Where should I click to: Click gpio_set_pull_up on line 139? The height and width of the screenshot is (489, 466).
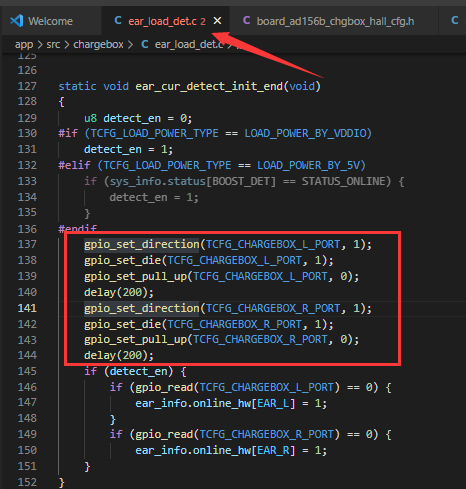pyautogui.click(x=135, y=276)
